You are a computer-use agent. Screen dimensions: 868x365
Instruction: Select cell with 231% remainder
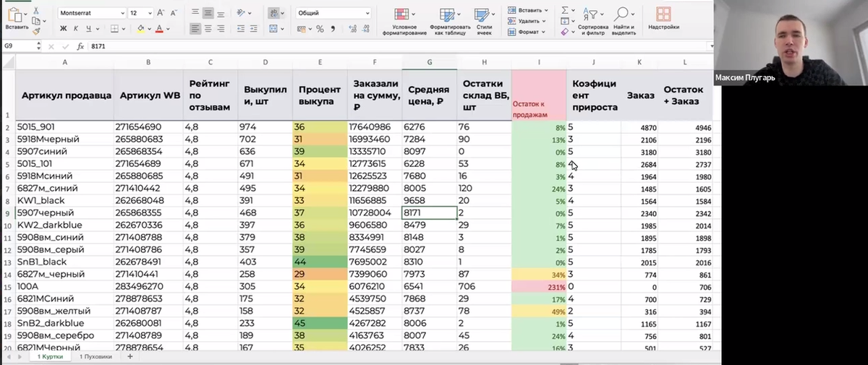click(539, 287)
